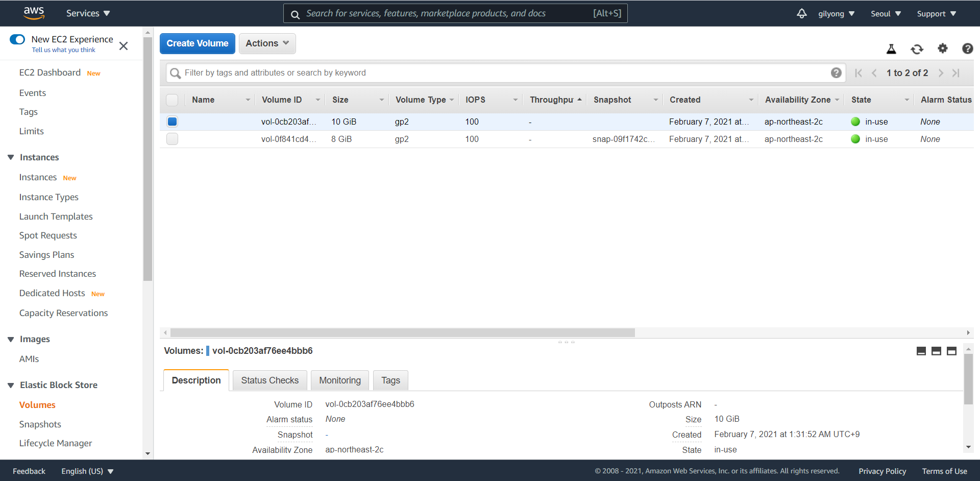The image size is (980, 481).
Task: Click the Feedback link in footer
Action: tap(29, 471)
